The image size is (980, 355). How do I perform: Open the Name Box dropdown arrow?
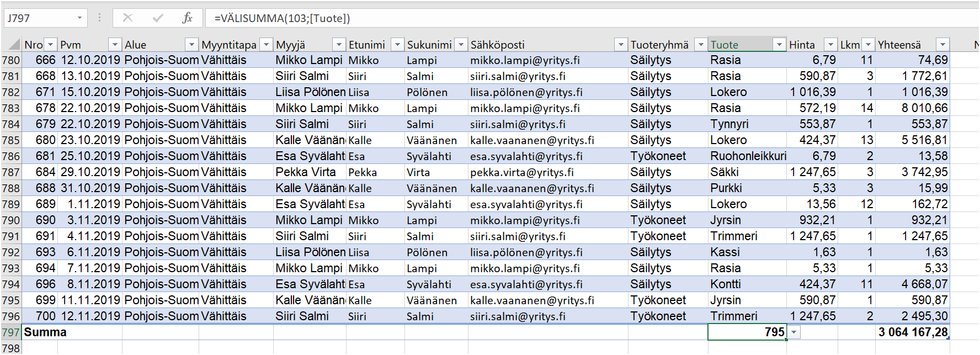click(79, 18)
